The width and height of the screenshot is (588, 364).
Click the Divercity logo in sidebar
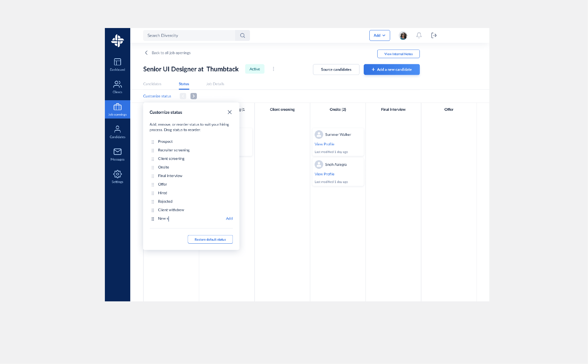pos(117,41)
